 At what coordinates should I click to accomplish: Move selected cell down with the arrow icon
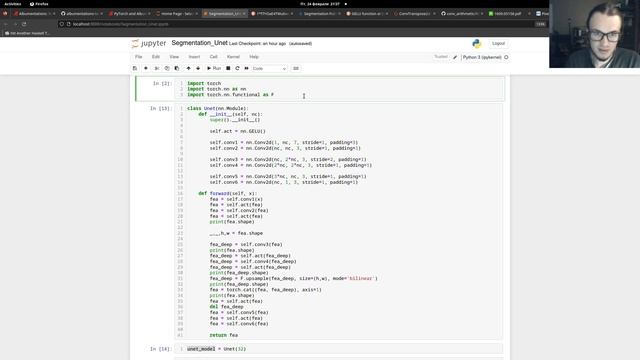[198, 68]
